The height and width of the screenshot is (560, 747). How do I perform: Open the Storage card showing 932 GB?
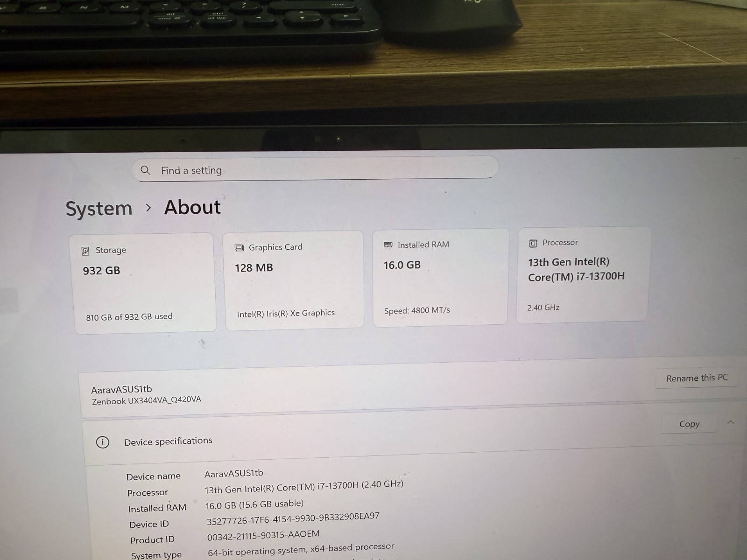(x=143, y=283)
